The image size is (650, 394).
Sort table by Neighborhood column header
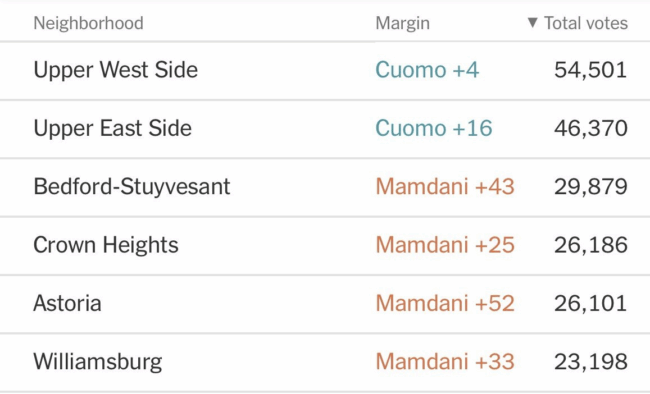coord(88,23)
